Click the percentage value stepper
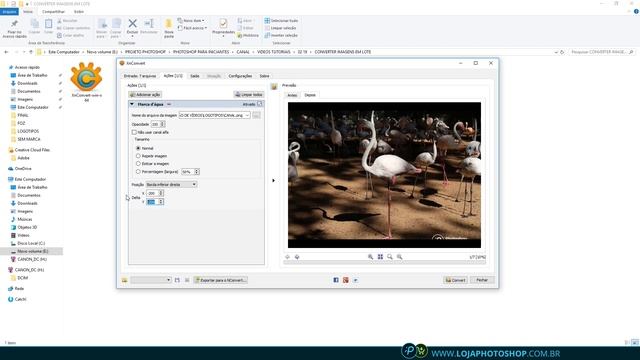The width and height of the screenshot is (640, 360). (197, 172)
